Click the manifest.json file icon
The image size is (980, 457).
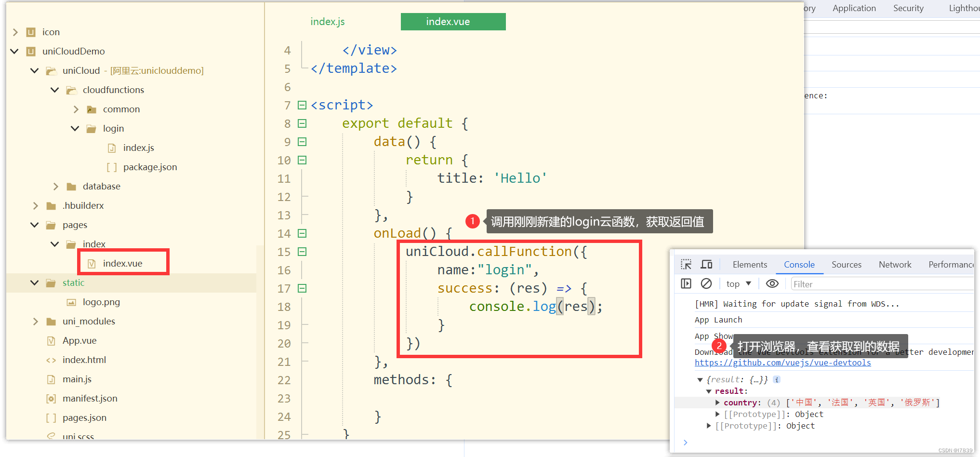coord(51,398)
